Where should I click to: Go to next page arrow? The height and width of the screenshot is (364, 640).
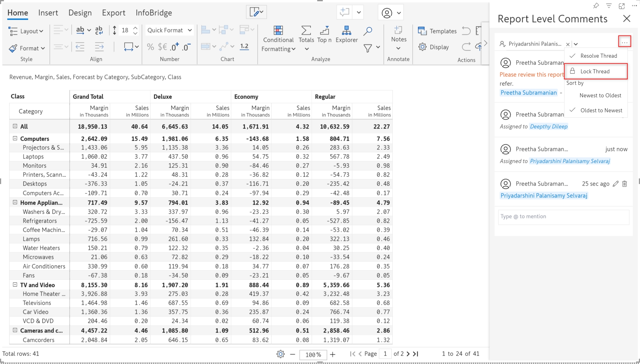[x=408, y=354]
